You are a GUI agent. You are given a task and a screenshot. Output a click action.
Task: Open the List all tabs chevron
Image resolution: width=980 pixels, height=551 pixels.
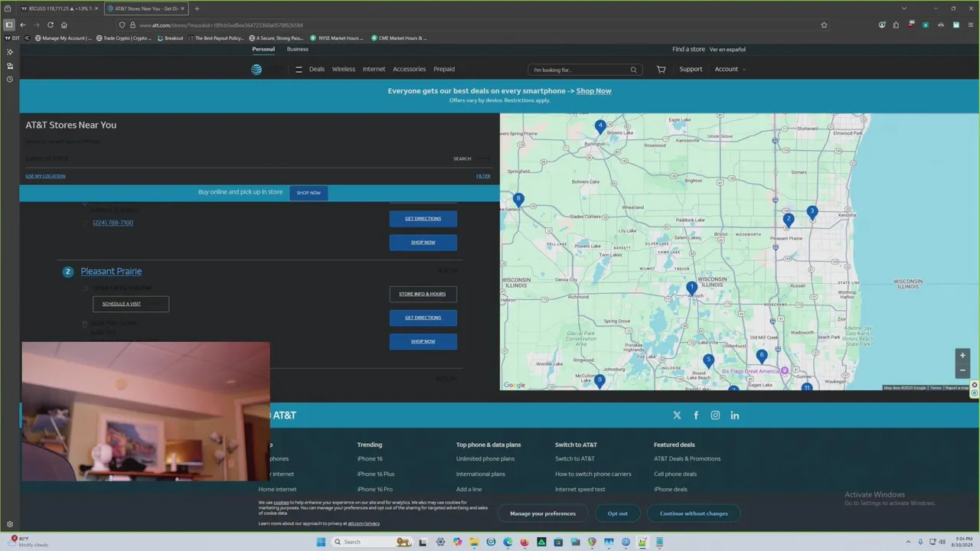(x=904, y=8)
